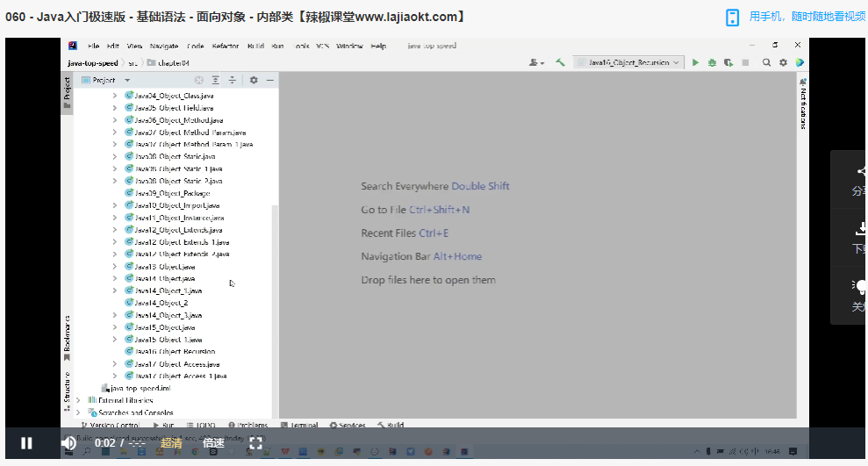868x466 pixels.
Task: Open the Project view selector dropdown
Action: click(x=105, y=80)
